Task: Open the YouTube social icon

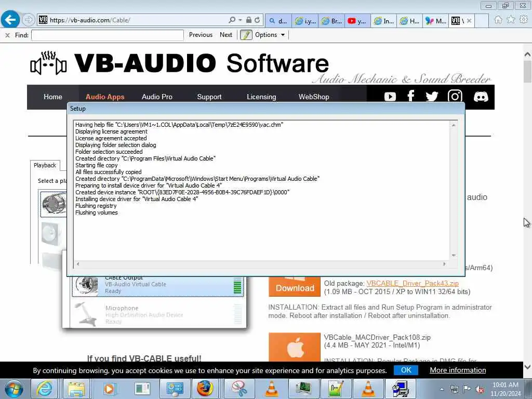Action: pos(390,97)
